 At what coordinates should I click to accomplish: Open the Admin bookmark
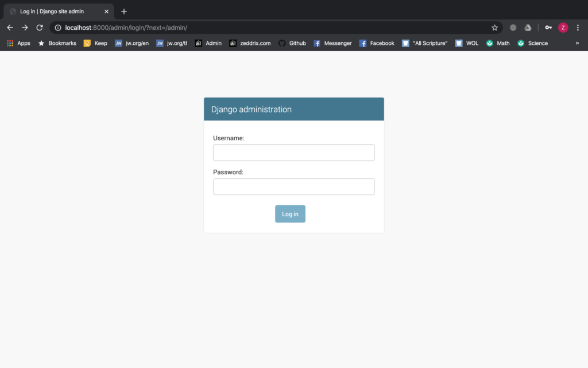pyautogui.click(x=208, y=43)
